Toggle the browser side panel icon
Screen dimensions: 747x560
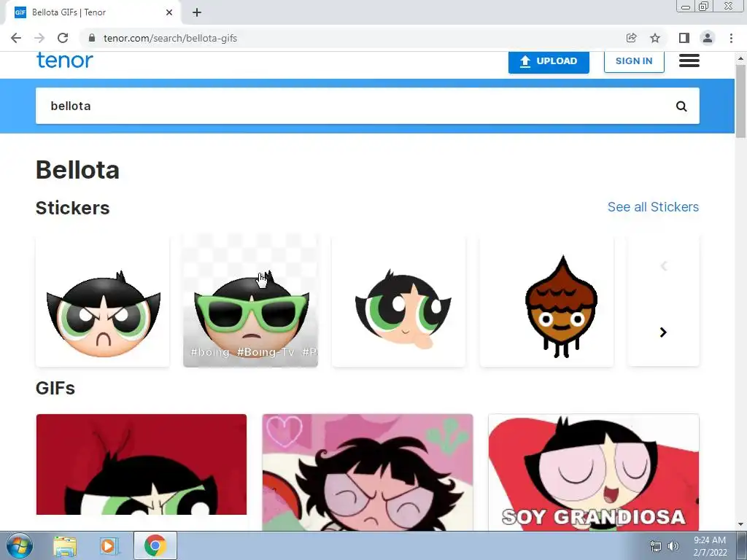click(684, 38)
